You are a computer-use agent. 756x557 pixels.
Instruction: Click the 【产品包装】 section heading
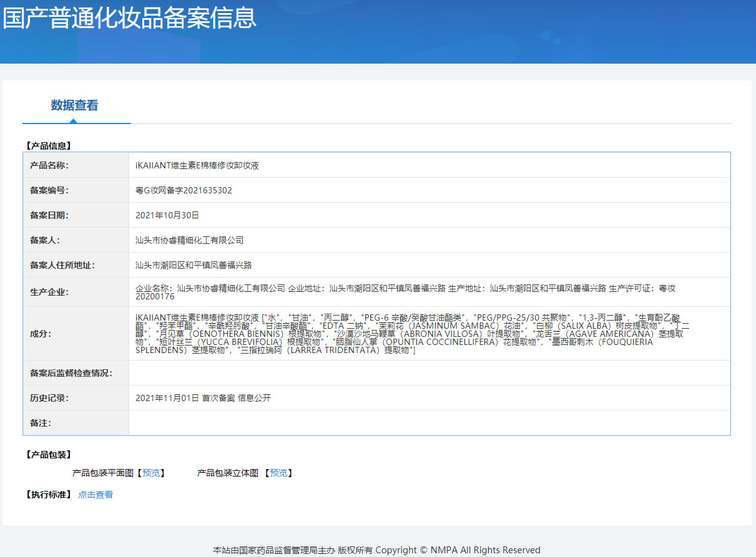(49, 455)
